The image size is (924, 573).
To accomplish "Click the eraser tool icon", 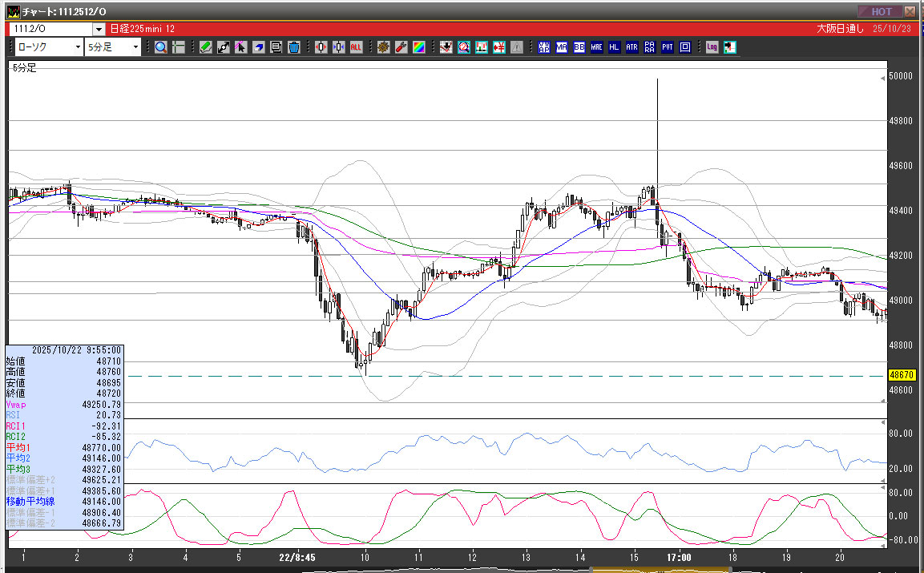I will pos(259,47).
